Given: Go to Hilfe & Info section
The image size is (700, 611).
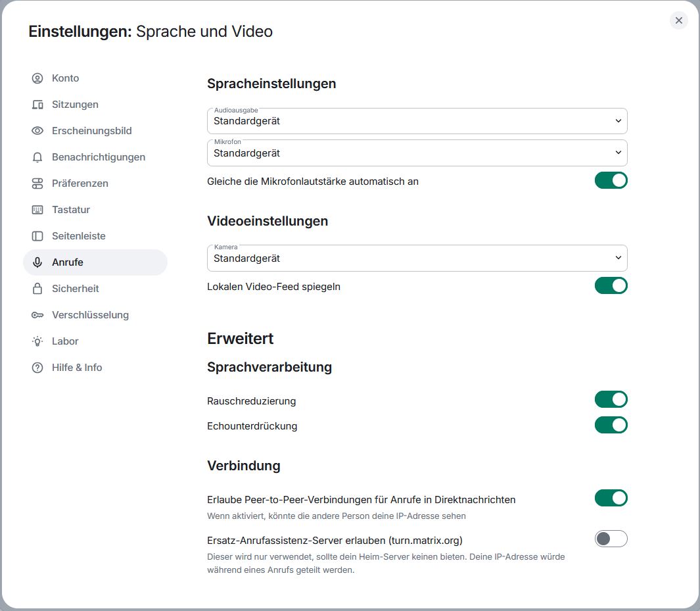Looking at the screenshot, I should [77, 368].
